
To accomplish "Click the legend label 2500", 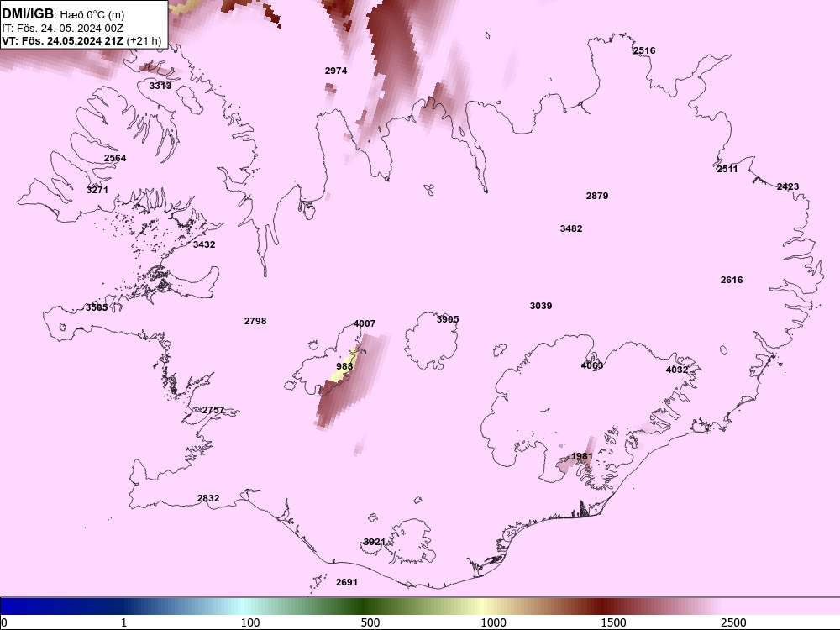I will [x=733, y=622].
